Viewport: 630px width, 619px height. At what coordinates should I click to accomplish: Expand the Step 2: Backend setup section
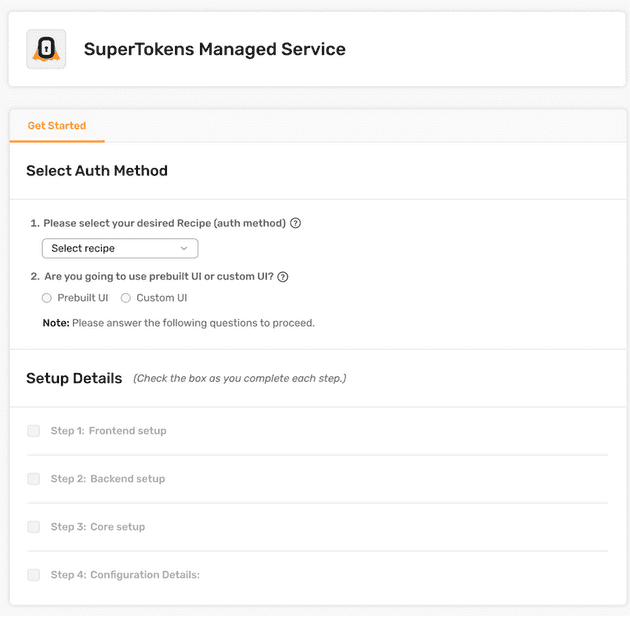(108, 479)
